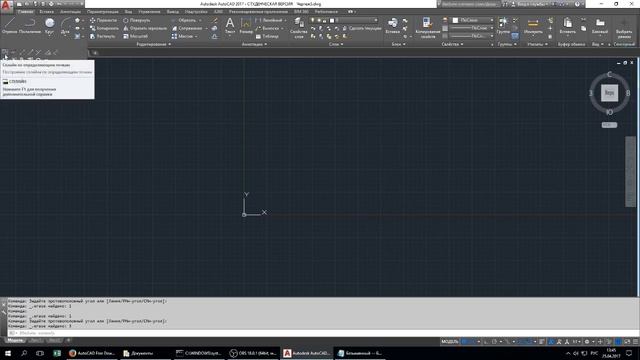Click the Таблица table tool
The image size is (640, 360).
point(267,36)
